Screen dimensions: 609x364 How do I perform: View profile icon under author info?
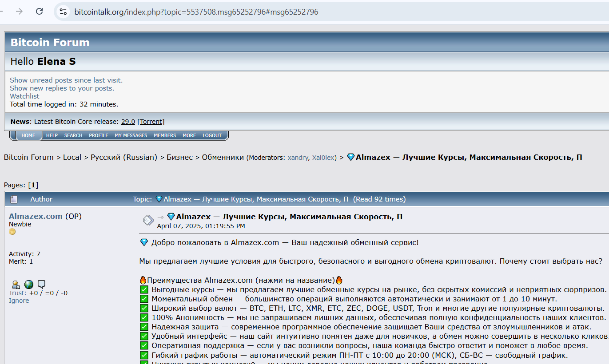(x=16, y=285)
